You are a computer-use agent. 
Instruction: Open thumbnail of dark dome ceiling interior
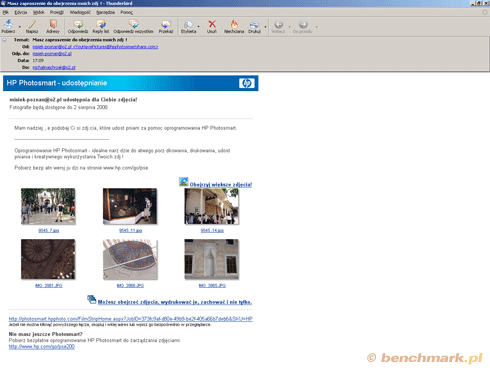[x=48, y=259]
